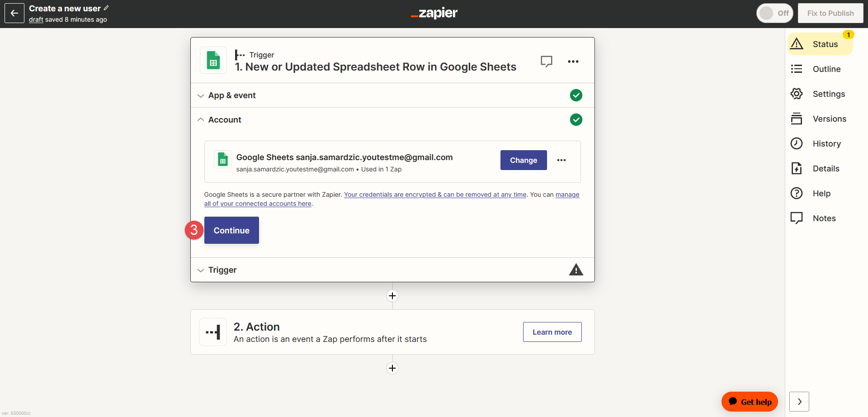The height and width of the screenshot is (417, 868).
Task: Click the Versions stack icon
Action: tap(797, 118)
